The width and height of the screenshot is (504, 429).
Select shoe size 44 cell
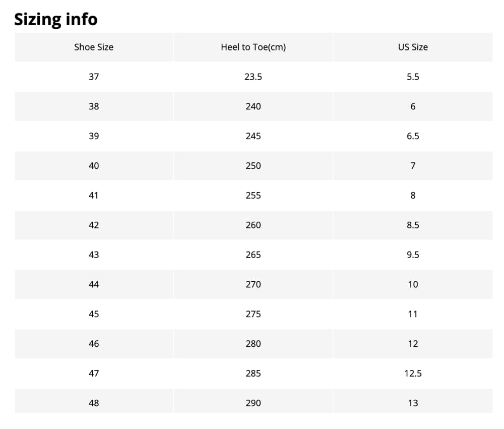[x=94, y=284]
